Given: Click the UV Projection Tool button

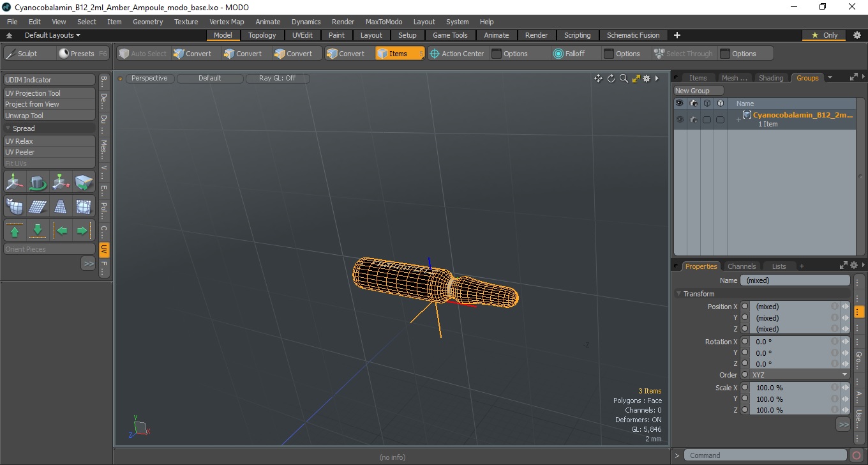Looking at the screenshot, I should [x=49, y=93].
